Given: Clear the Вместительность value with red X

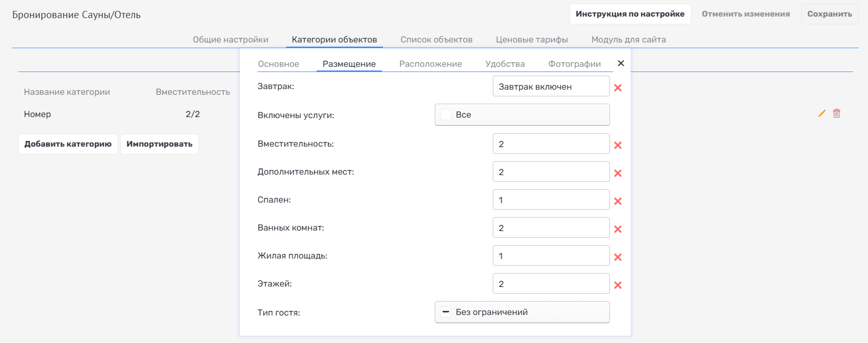Looking at the screenshot, I should pyautogui.click(x=618, y=146).
